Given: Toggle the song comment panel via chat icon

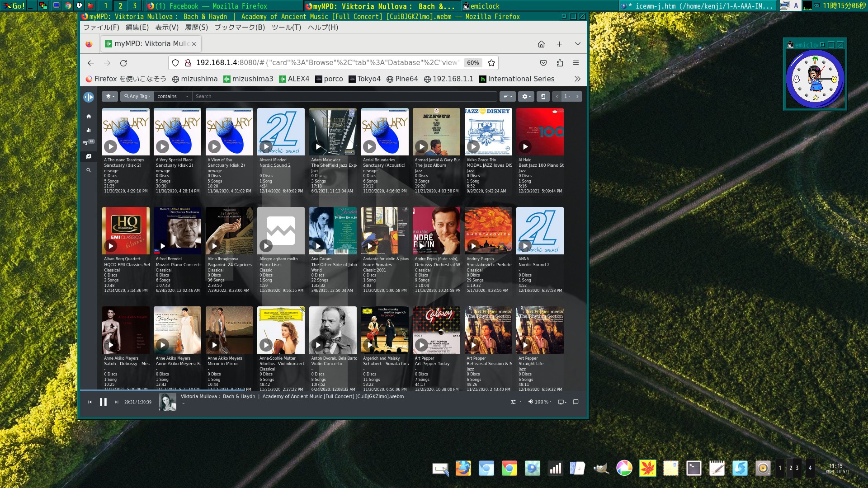Looking at the screenshot, I should [575, 402].
